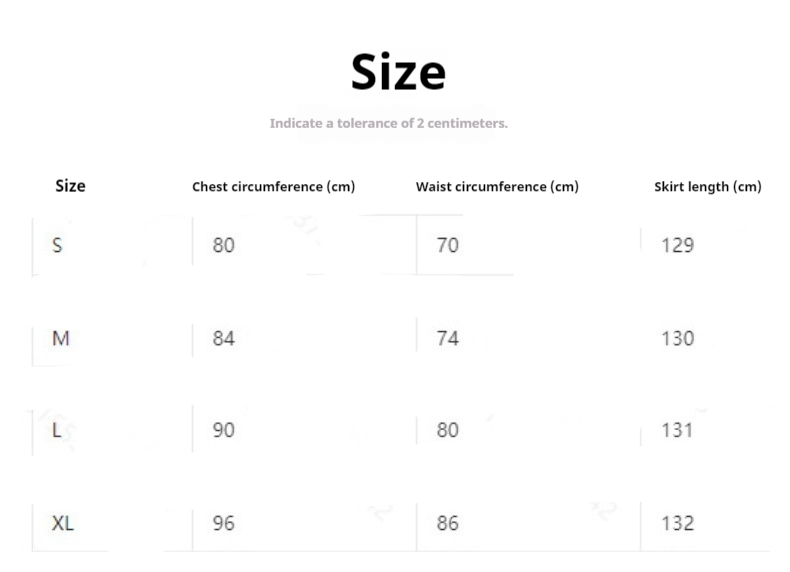Choose the XL size row label
Image resolution: width=790 pixels, height=572 pixels.
coord(63,523)
